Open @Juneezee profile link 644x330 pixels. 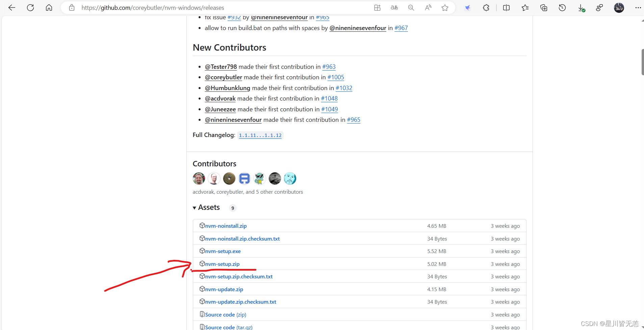click(220, 109)
